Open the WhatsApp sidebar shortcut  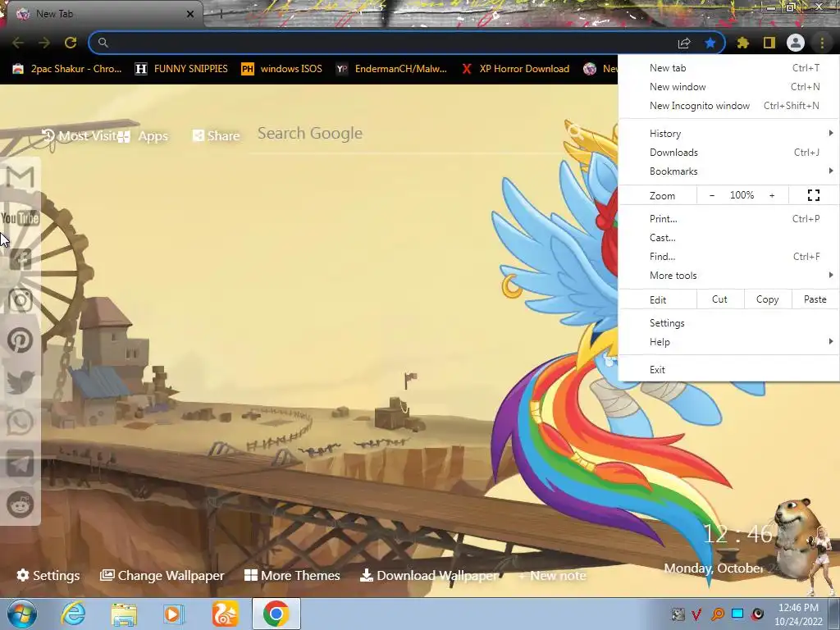pos(21,422)
